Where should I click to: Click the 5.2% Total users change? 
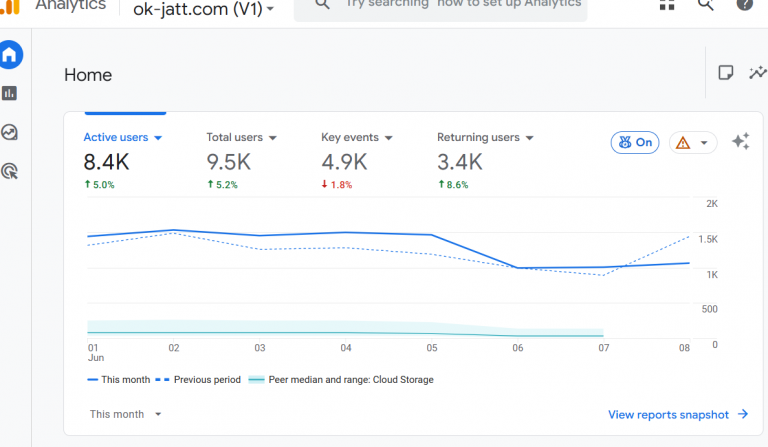pos(222,185)
